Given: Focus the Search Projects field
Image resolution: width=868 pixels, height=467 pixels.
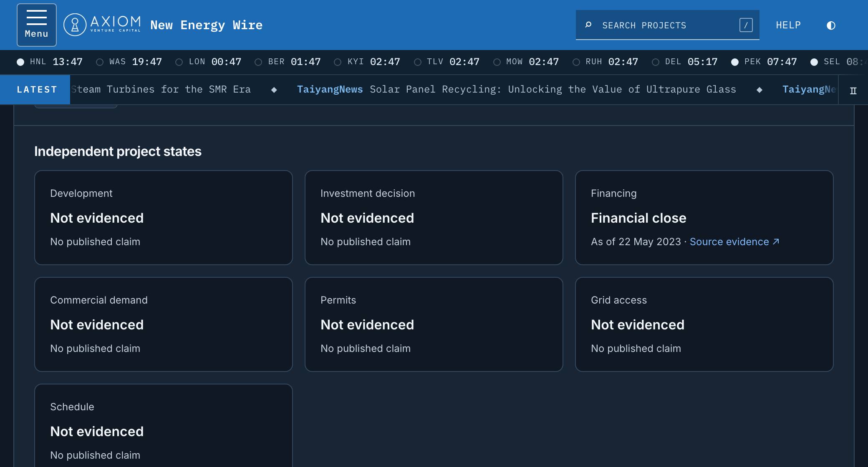Looking at the screenshot, I should [667, 25].
